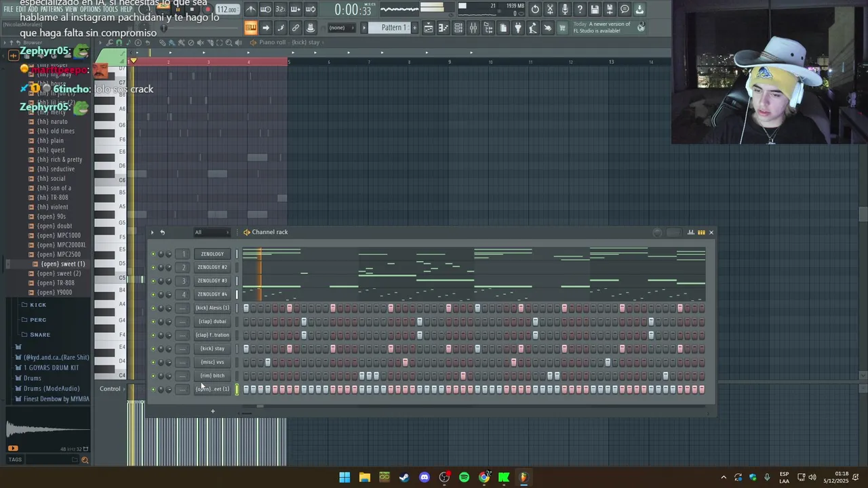The height and width of the screenshot is (488, 868).
Task: Click Channel rack undo arrow icon
Action: coord(162,232)
